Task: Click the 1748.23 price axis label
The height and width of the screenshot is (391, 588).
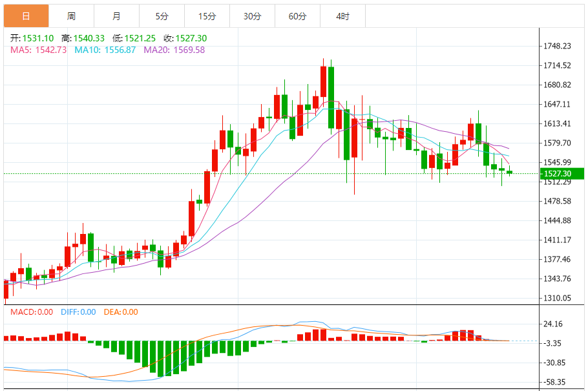Action: pos(557,46)
